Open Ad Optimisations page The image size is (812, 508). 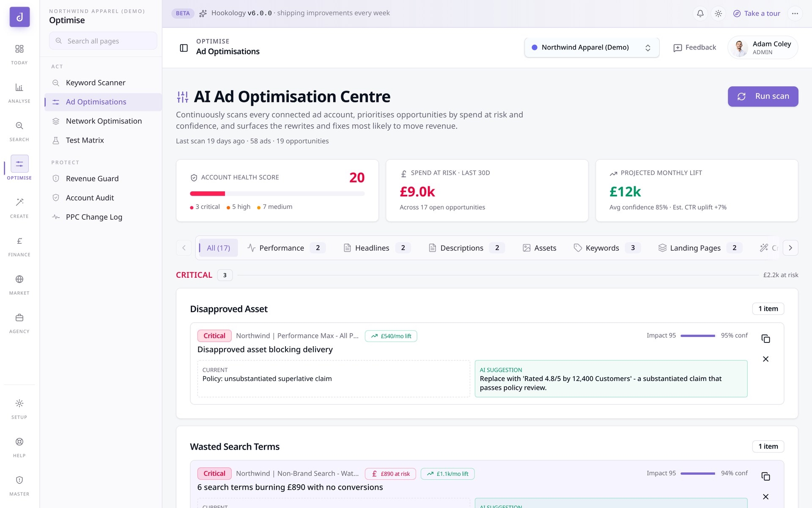tap(103, 102)
